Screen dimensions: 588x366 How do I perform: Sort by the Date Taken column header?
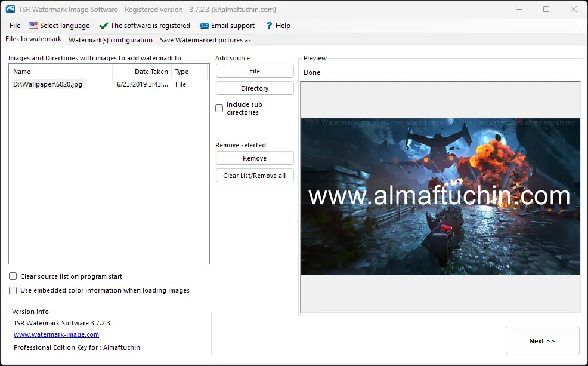142,72
